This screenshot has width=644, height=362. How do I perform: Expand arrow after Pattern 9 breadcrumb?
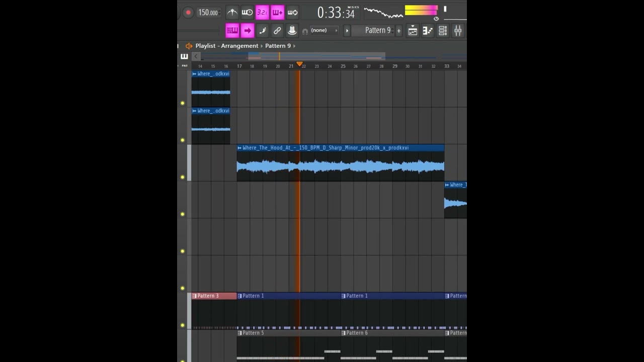tap(294, 46)
